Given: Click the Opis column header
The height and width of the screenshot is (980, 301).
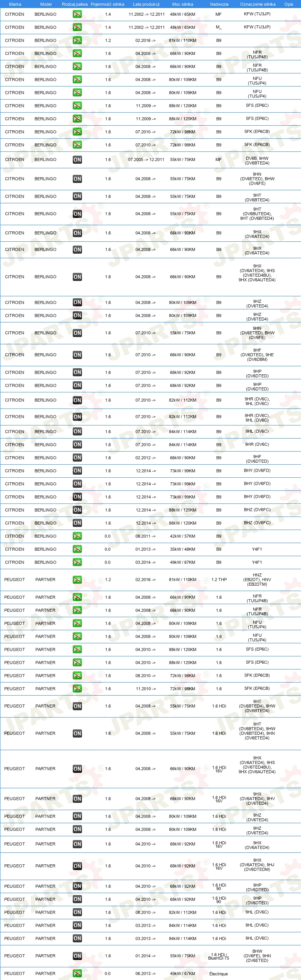Looking at the screenshot, I should [x=289, y=4].
